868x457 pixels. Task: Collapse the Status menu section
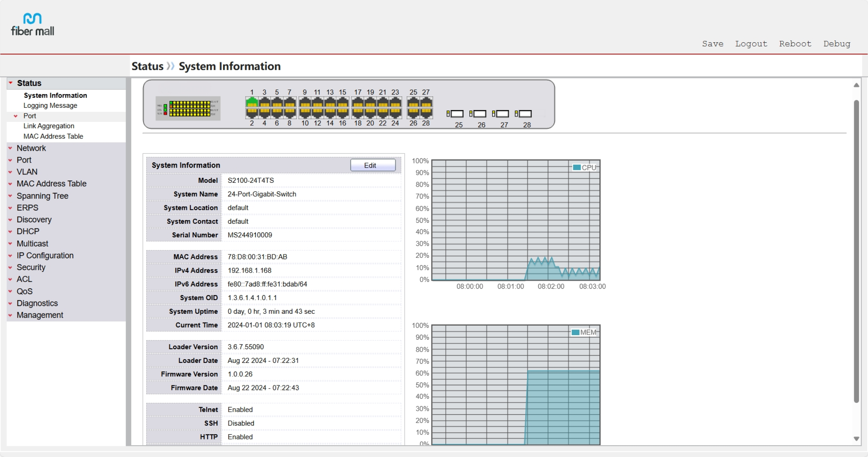pos(29,83)
